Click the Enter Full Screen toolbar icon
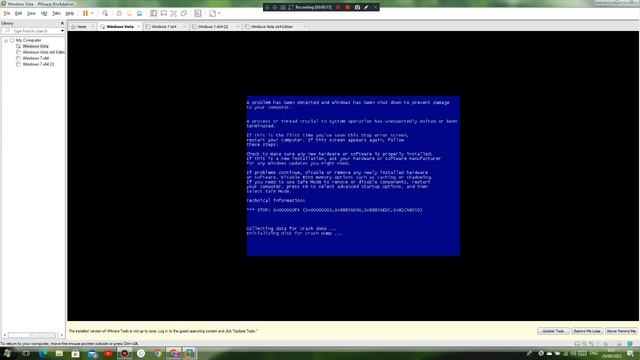Image resolution: width=640 pixels, height=360 pixels. tap(173, 13)
